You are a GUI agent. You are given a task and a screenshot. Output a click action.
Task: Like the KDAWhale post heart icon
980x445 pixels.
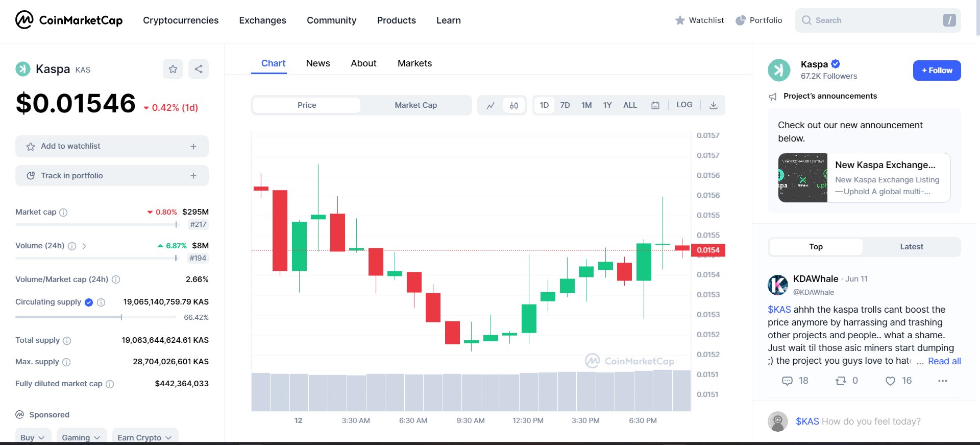[890, 381]
